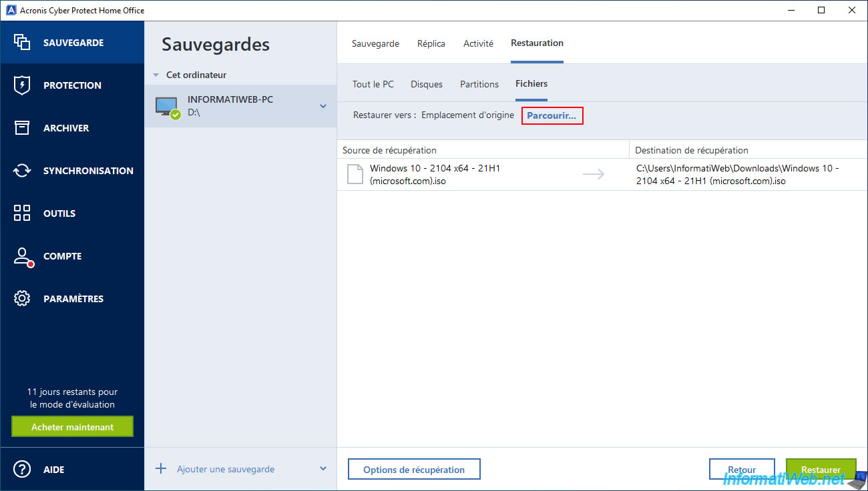Click the 11 jours restants evaluation notice

(72, 398)
